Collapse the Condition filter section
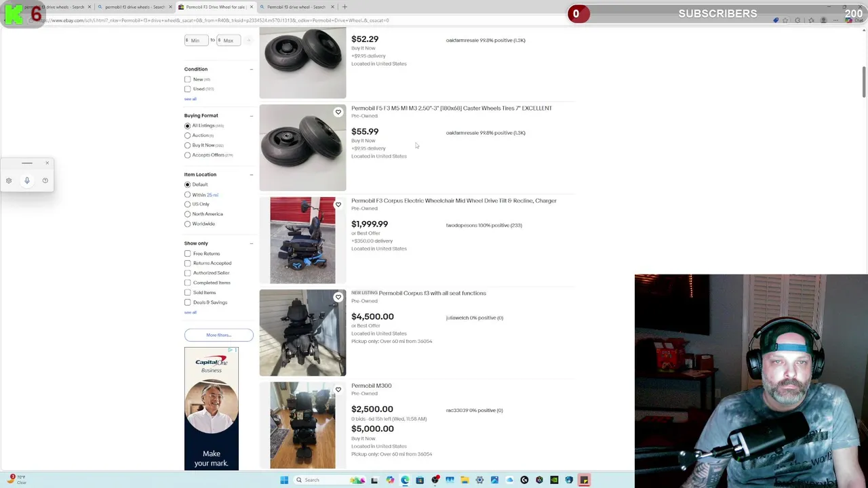 point(251,69)
